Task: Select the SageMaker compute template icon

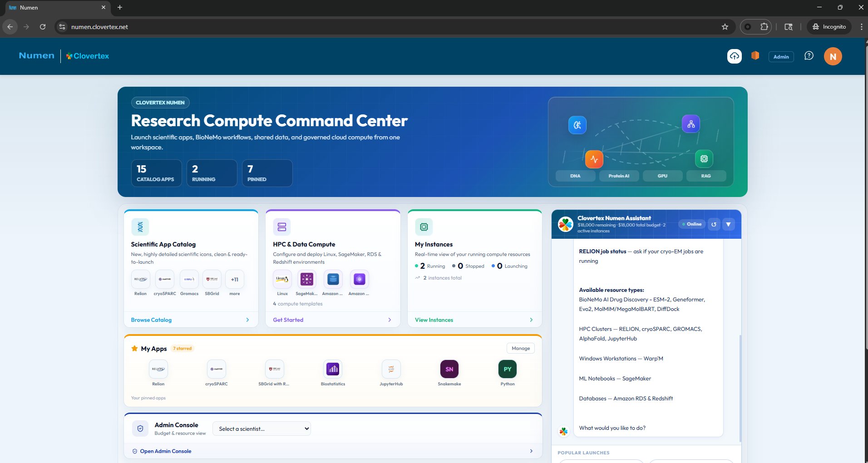Action: 307,279
